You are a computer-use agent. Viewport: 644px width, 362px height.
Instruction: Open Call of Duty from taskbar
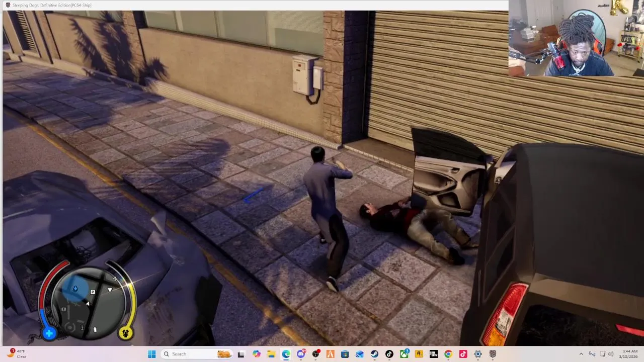click(433, 354)
